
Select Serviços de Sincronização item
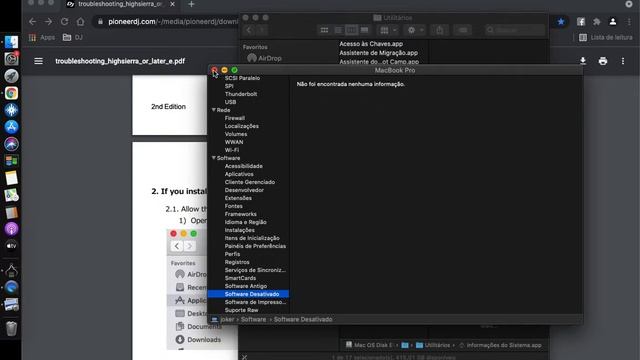point(255,270)
